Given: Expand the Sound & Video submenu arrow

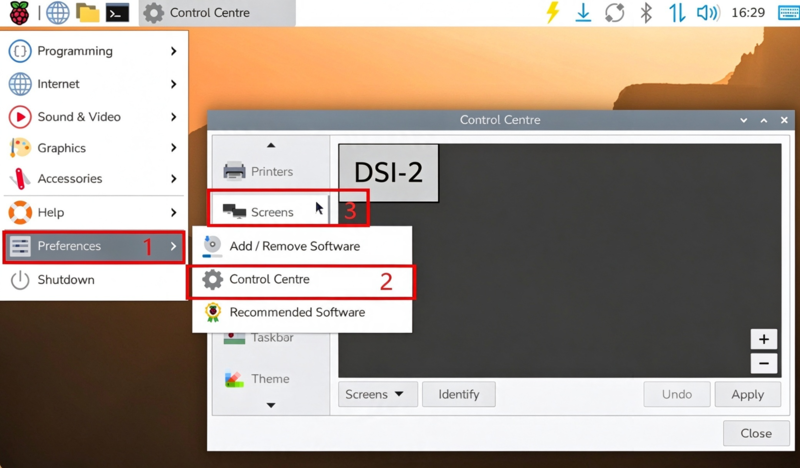Looking at the screenshot, I should pyautogui.click(x=174, y=117).
